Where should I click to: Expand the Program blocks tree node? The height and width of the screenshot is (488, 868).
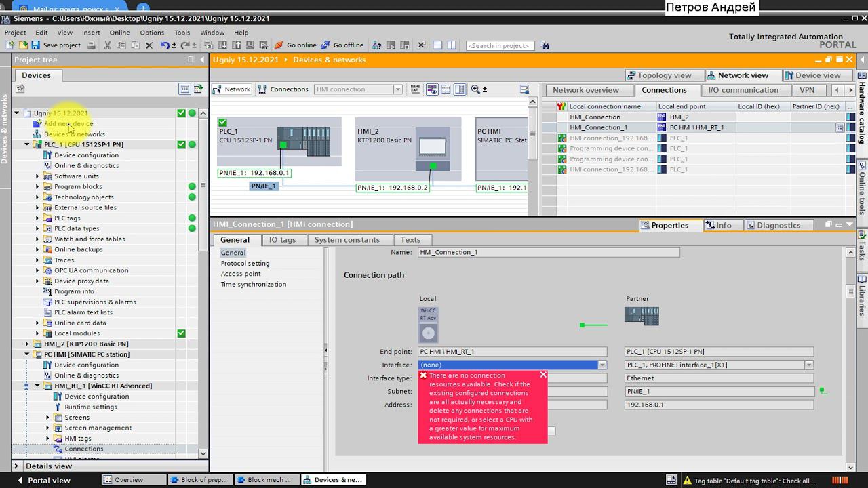[x=37, y=186]
